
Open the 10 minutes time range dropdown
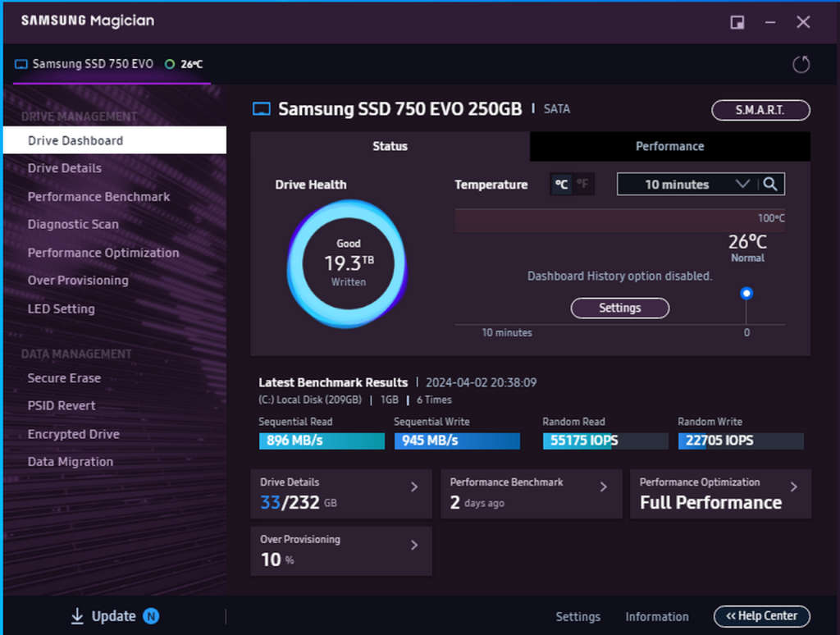pos(687,185)
